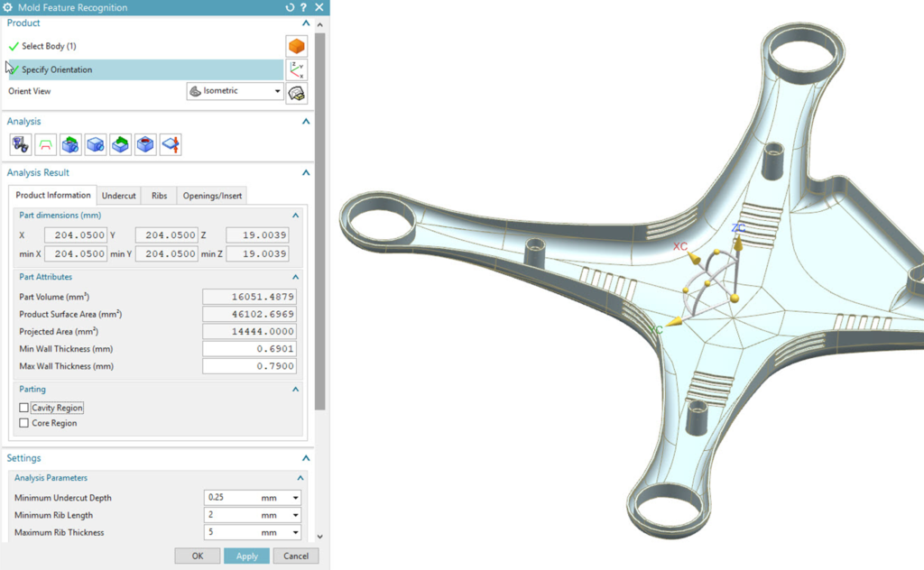This screenshot has height=570, width=924.
Task: Click the red and green draft analysis icon
Action: point(45,144)
